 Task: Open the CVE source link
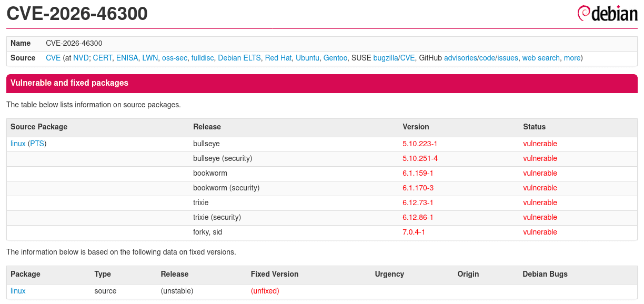[x=53, y=58]
